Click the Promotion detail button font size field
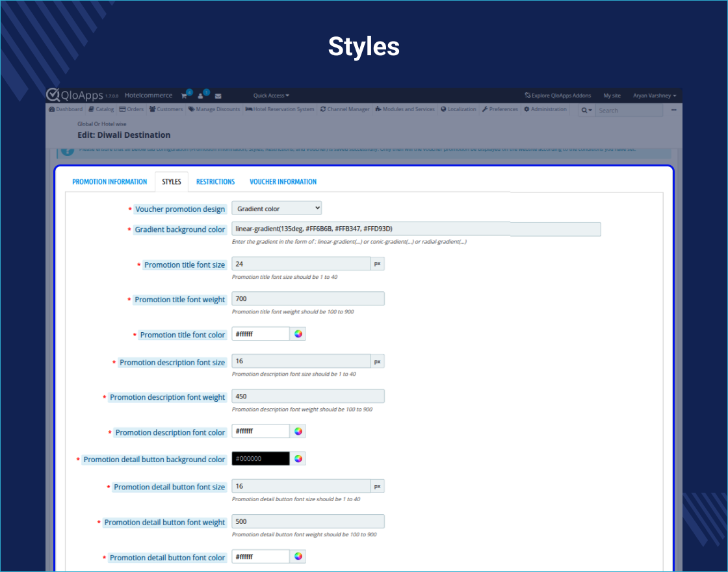 301,486
